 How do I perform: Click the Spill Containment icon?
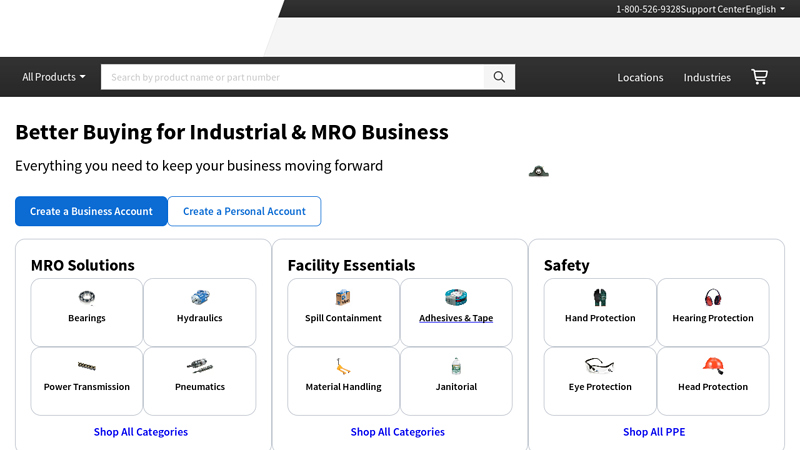pyautogui.click(x=343, y=297)
